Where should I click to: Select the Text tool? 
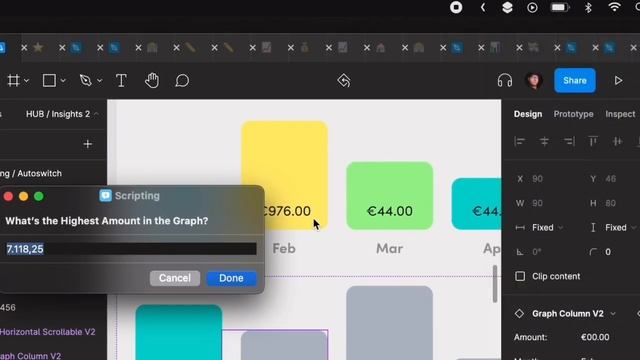pyautogui.click(x=121, y=80)
